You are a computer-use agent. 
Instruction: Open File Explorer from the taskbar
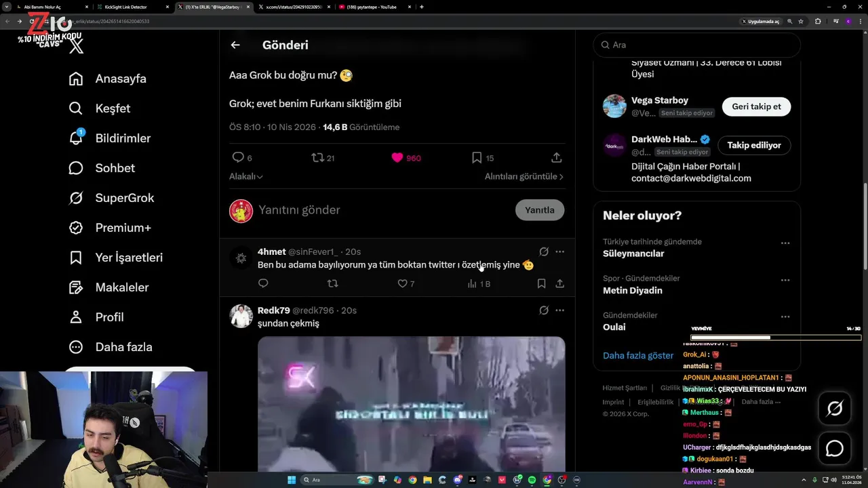click(x=427, y=480)
